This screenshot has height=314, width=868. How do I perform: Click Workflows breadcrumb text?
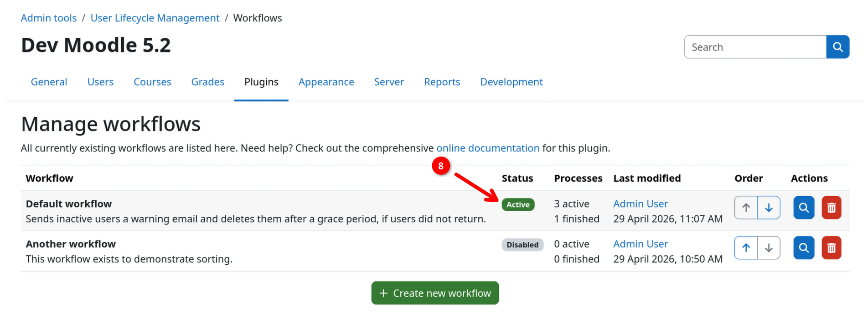258,18
